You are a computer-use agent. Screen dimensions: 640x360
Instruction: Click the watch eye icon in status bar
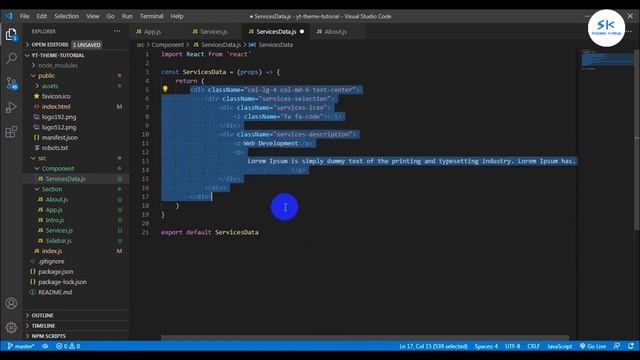[45, 346]
